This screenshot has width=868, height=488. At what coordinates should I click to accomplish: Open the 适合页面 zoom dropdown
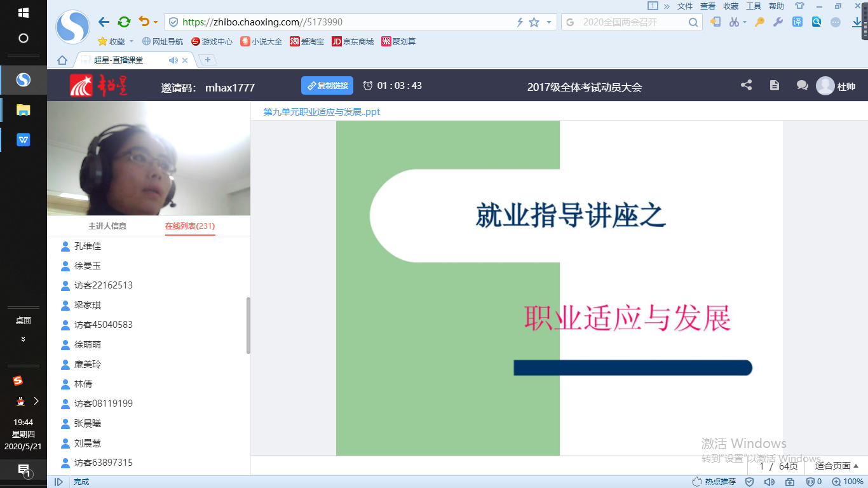click(837, 466)
